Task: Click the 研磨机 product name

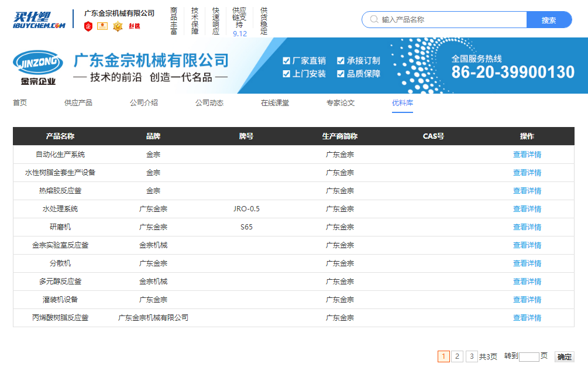Action: click(60, 227)
